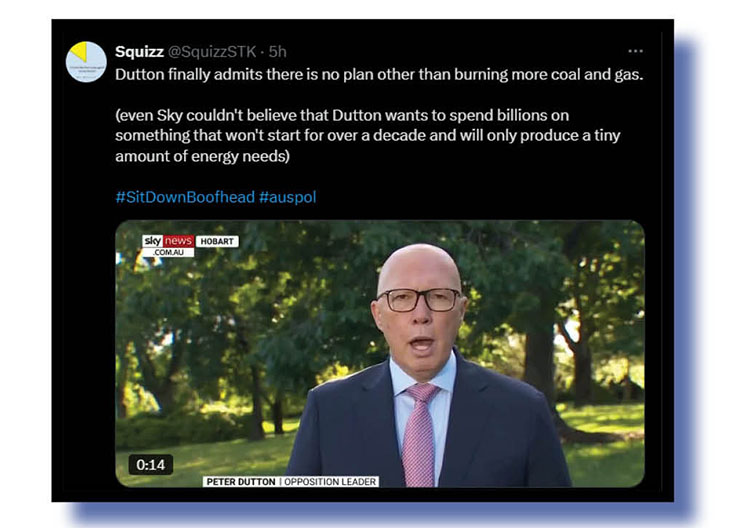Open the #SitDownBoofhead hashtag

(185, 197)
